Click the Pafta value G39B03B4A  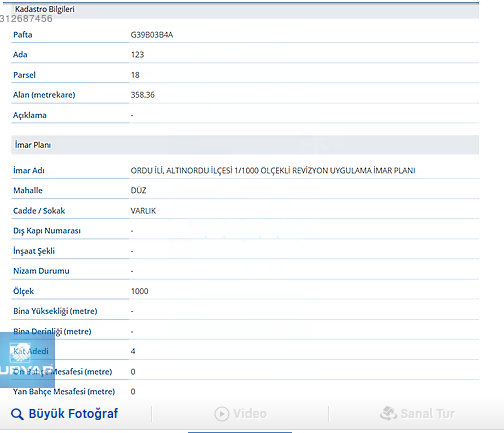pyautogui.click(x=152, y=35)
